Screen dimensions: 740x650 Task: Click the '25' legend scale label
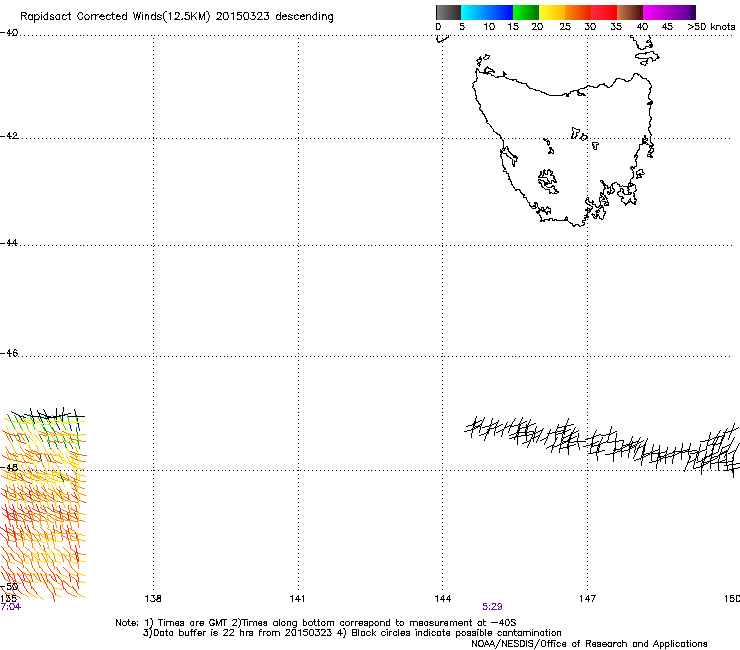[x=565, y=27]
